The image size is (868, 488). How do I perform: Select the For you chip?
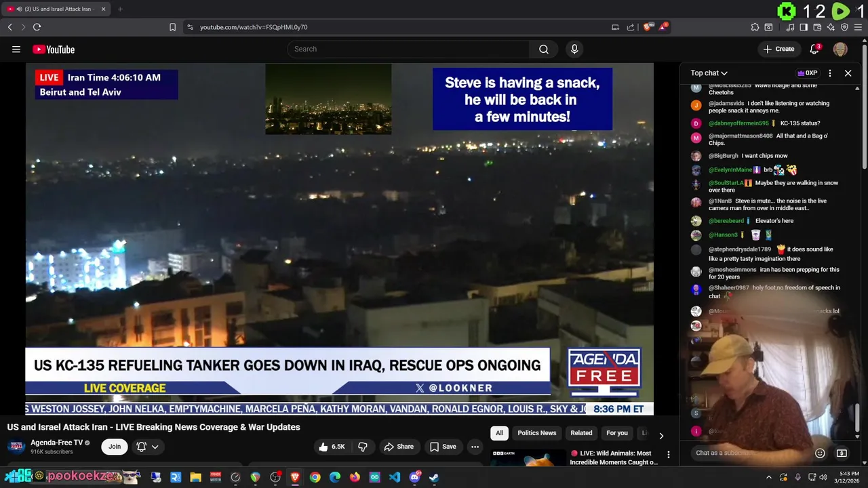click(x=617, y=433)
